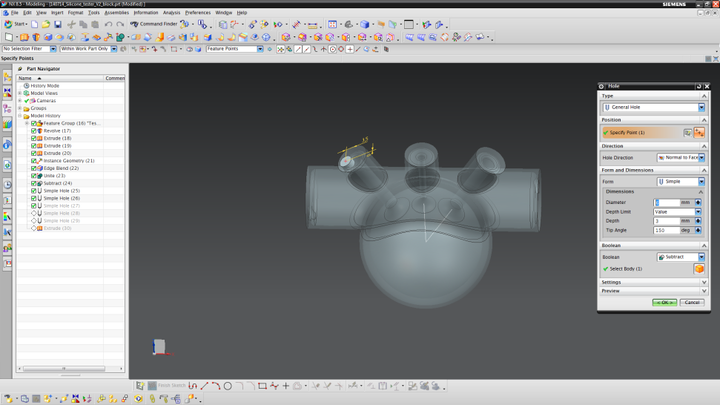Toggle checkbox for Edge Blend (22)

(34, 168)
